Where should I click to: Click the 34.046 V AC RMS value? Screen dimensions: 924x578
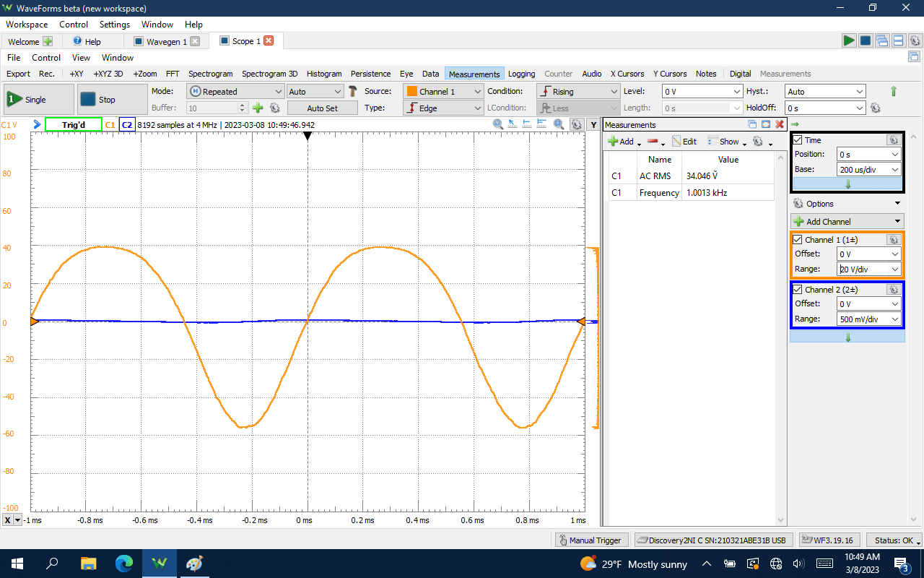click(x=702, y=176)
